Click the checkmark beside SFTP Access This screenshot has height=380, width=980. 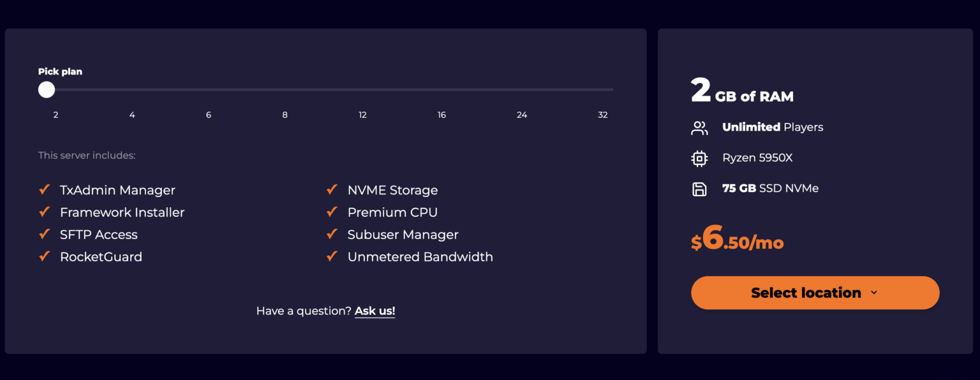point(44,234)
